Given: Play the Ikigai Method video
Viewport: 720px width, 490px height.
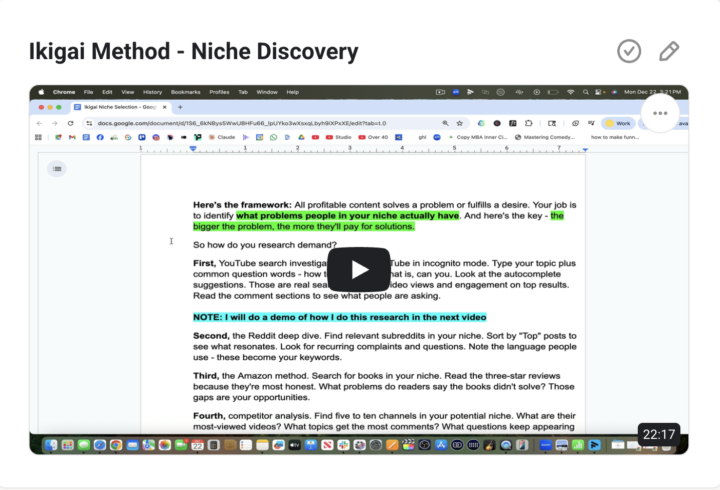Looking at the screenshot, I should tap(359, 270).
